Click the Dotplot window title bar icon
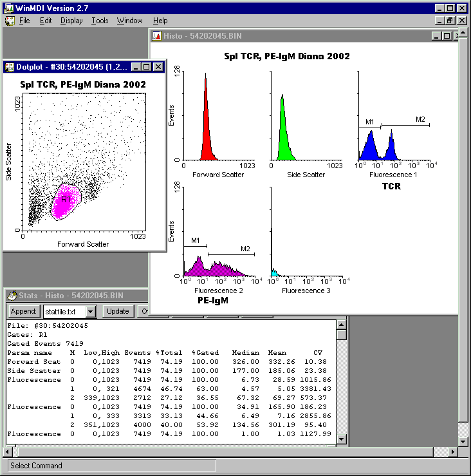The height and width of the screenshot is (476, 471). coord(9,67)
